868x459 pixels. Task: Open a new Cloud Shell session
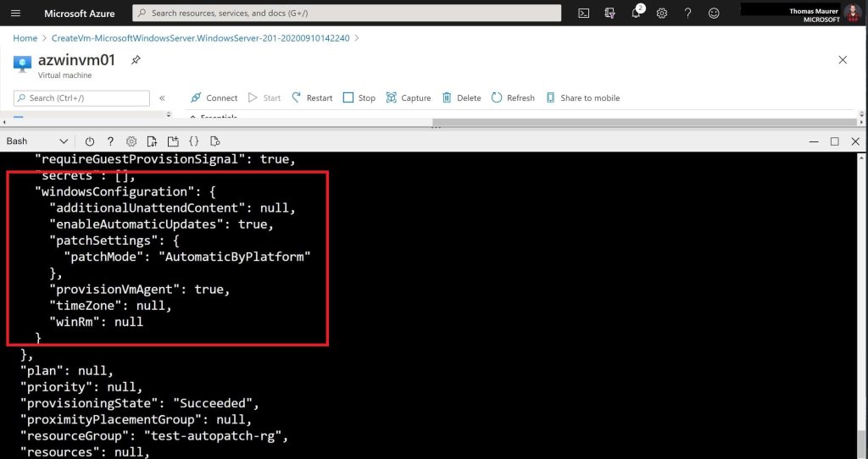(173, 141)
